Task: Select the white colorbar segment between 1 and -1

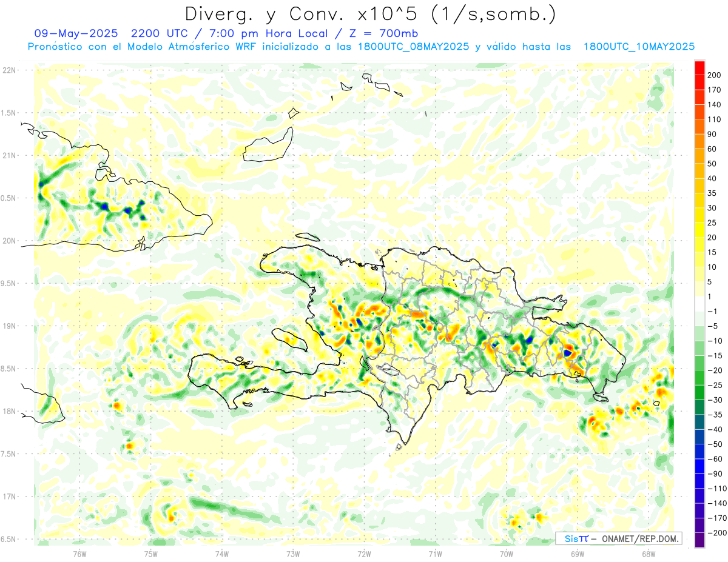Action: tap(699, 304)
